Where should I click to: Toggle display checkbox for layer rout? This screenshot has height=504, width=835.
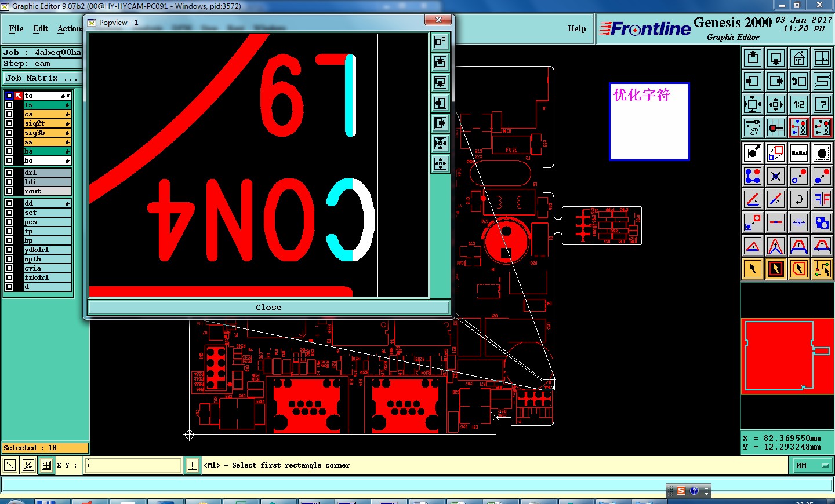pos(9,191)
